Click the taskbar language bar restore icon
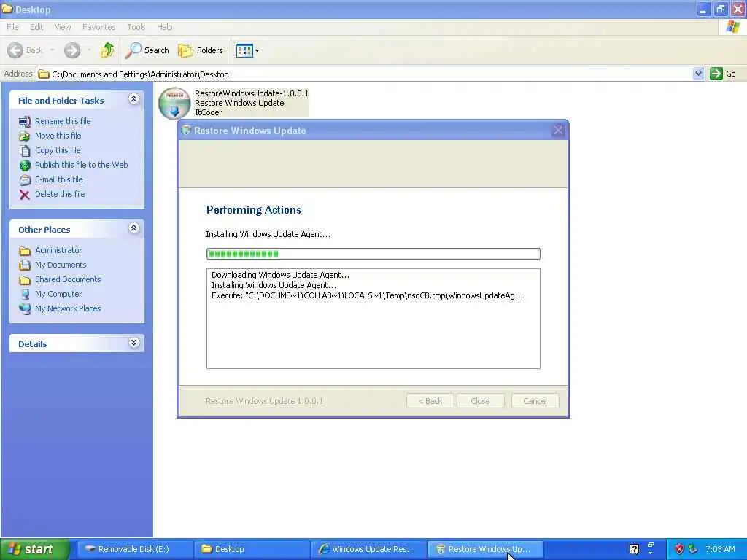This screenshot has width=747, height=560. (650, 545)
